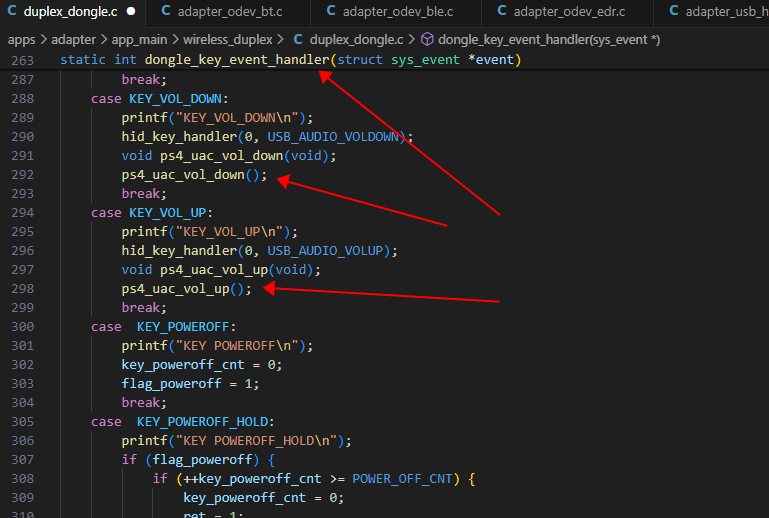Select 'wireless_duplex' breadcrumb segment
This screenshot has height=518, width=769.
(228, 40)
